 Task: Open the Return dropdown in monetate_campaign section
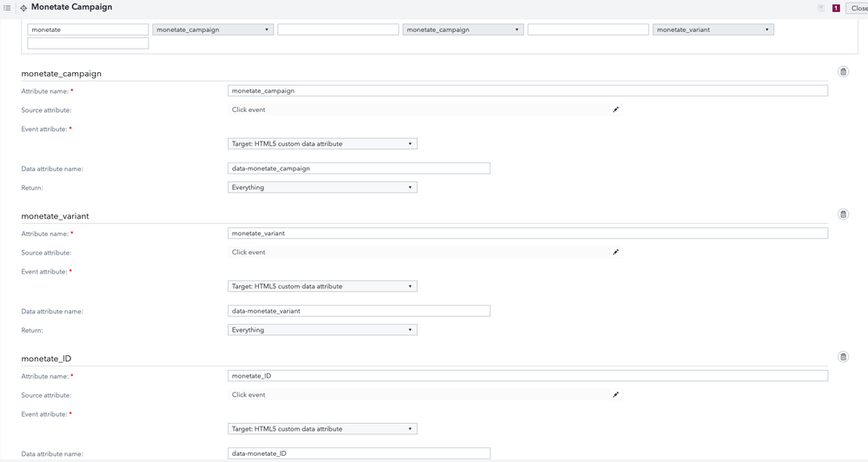(322, 188)
